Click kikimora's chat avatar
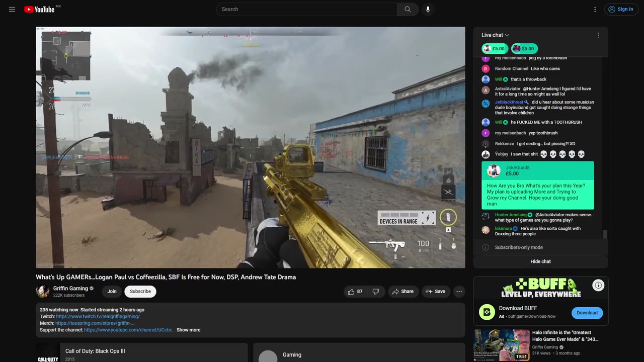The height and width of the screenshot is (362, 644). [486, 230]
